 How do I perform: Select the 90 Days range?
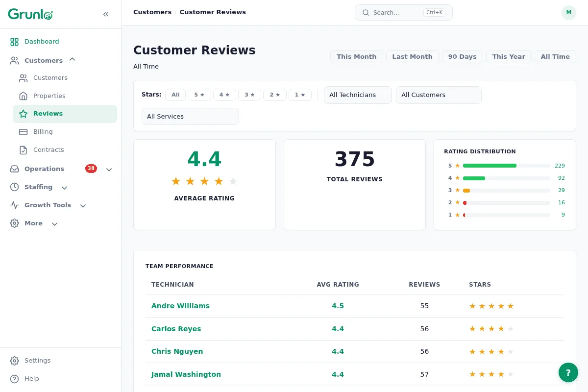point(463,57)
